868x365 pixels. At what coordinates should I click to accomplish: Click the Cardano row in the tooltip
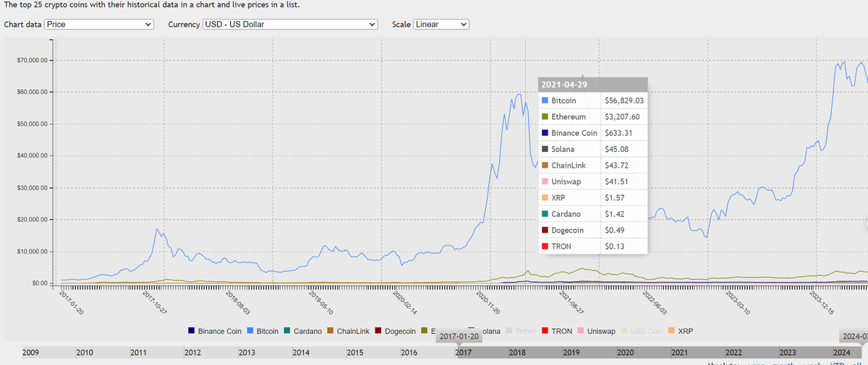click(x=592, y=214)
